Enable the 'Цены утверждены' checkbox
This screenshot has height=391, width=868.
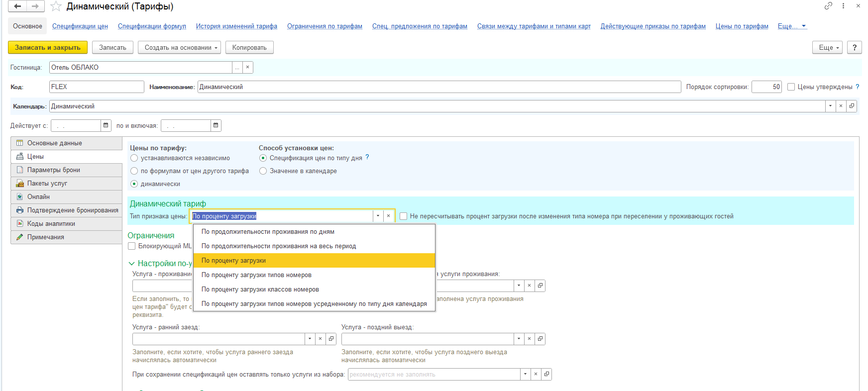[791, 87]
